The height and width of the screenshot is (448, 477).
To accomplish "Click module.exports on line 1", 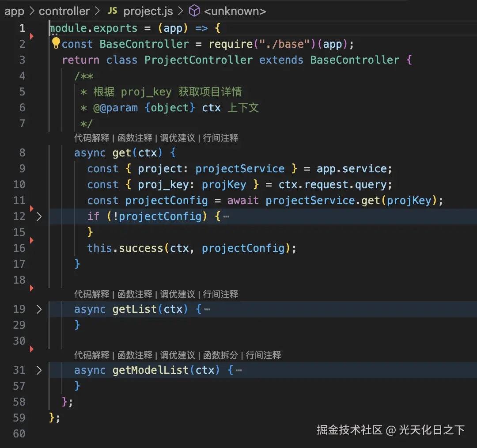I will point(93,28).
